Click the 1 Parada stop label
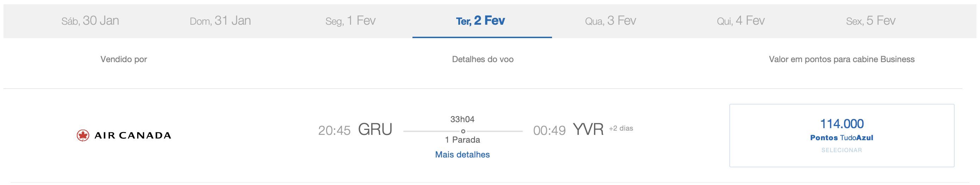 pos(462,140)
